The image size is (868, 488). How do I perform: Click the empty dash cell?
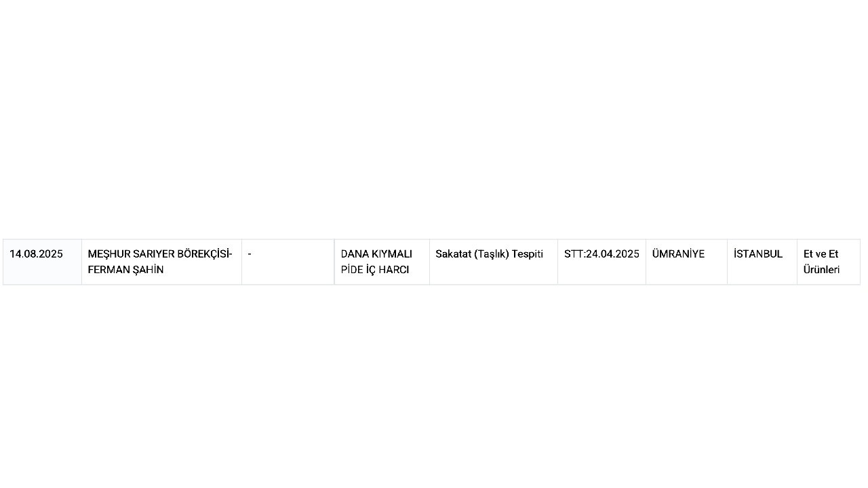pos(250,254)
